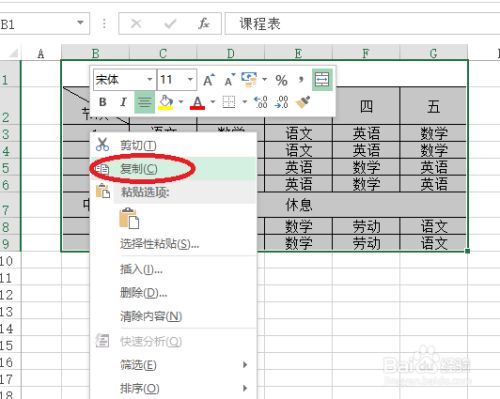Toggle Bold formatting in mini toolbar
Image resolution: width=500 pixels, height=399 pixels.
[103, 102]
